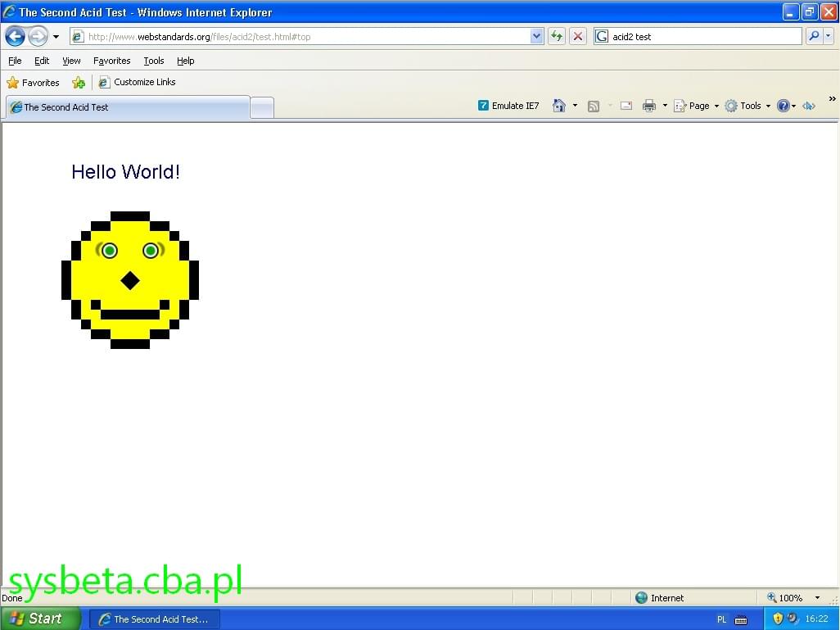The image size is (840, 630).
Task: Expand the Print options dropdown arrow
Action: [665, 106]
